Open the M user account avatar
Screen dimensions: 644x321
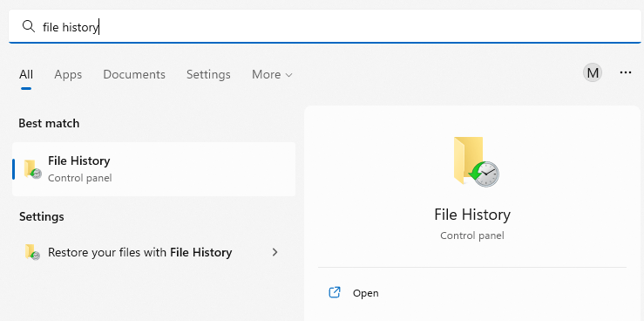coord(593,72)
